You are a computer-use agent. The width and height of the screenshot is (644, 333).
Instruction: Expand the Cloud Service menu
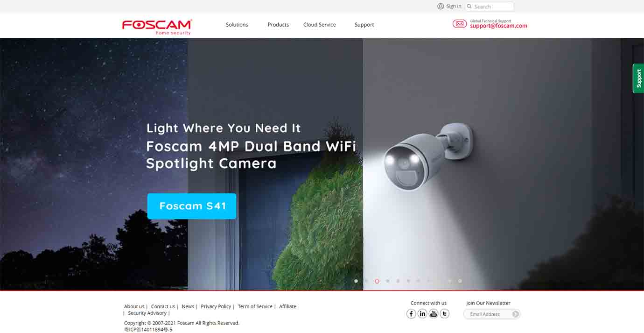pyautogui.click(x=320, y=25)
